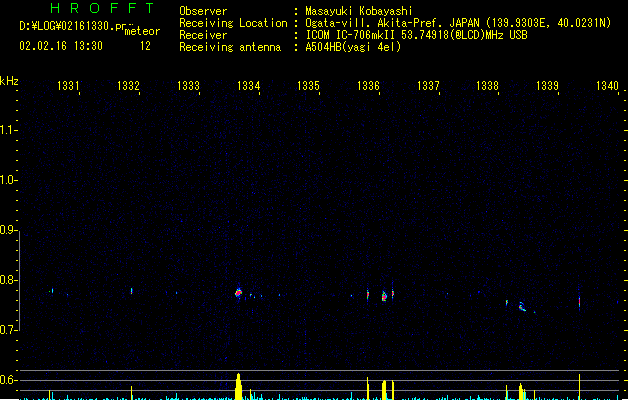Viewport: 629px width, 400px height.
Task: Click the 1339 time axis marker
Action: point(547,86)
